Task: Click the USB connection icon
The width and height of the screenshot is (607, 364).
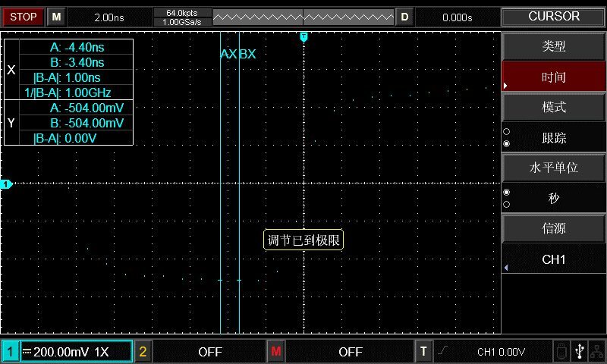Action: point(580,351)
